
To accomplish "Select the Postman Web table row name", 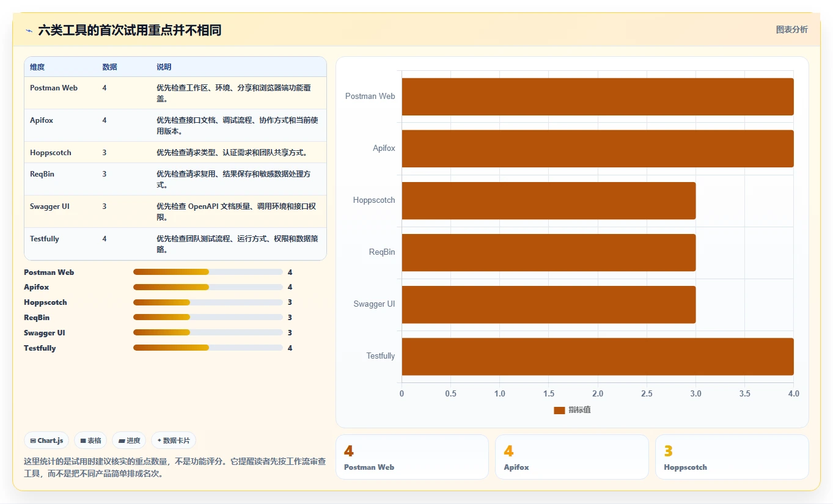I will (54, 88).
